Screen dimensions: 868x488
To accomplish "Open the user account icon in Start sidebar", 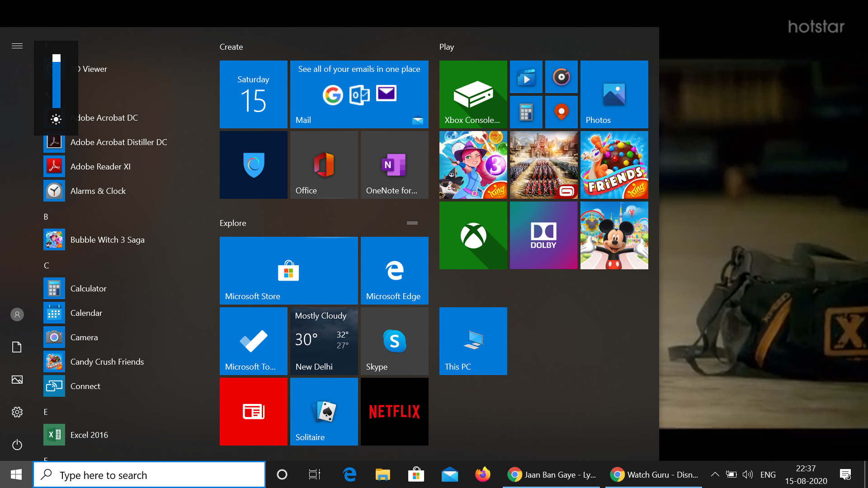I will [x=17, y=314].
